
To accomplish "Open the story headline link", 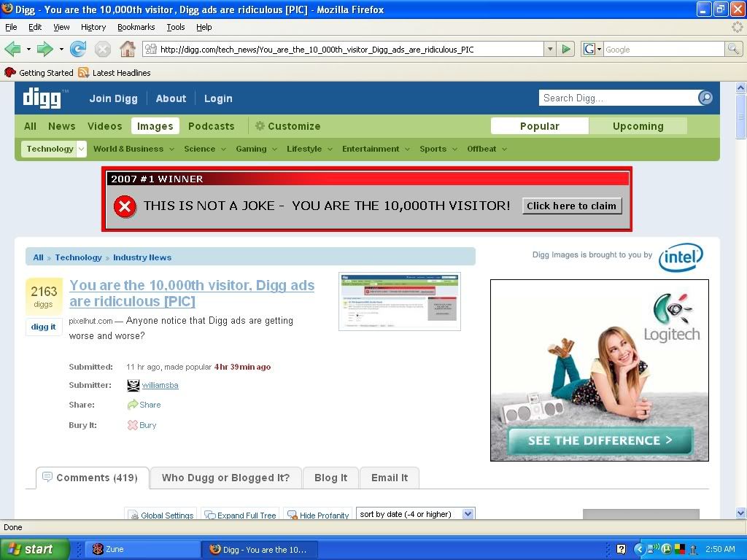I will click(192, 293).
